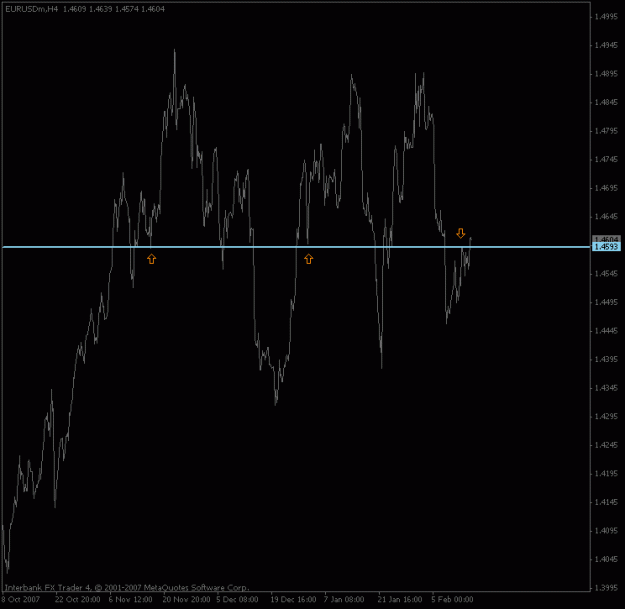Click the orange down arrow marker
Screen dimensions: 625x609
click(461, 233)
